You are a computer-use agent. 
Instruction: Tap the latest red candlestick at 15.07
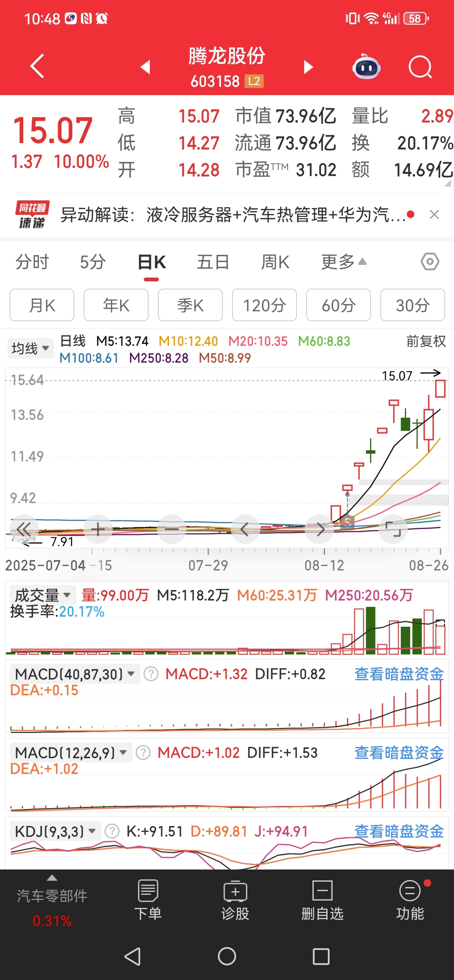pos(440,388)
